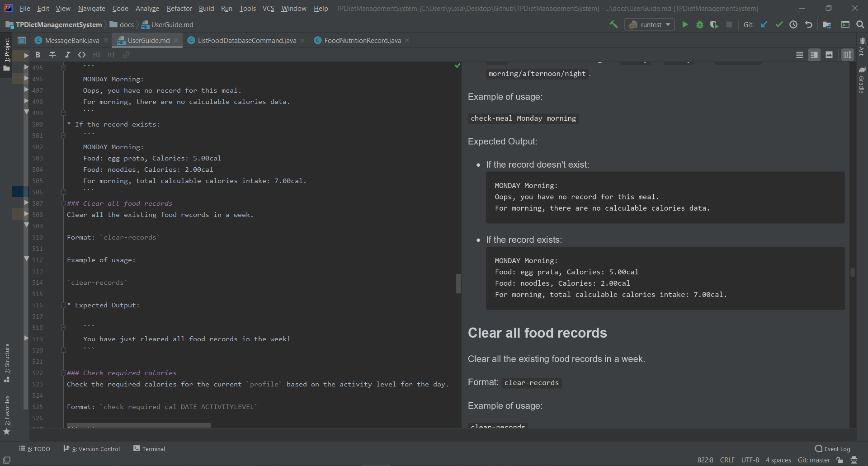This screenshot has height=466, width=868.
Task: Collapse the Expected Output fold at line 516
Action: 63,305
